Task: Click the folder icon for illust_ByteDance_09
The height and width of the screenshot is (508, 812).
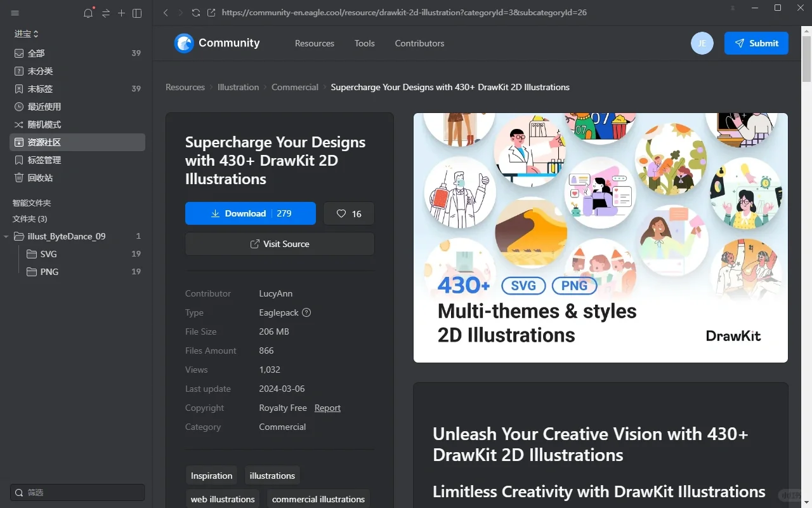Action: (x=19, y=236)
